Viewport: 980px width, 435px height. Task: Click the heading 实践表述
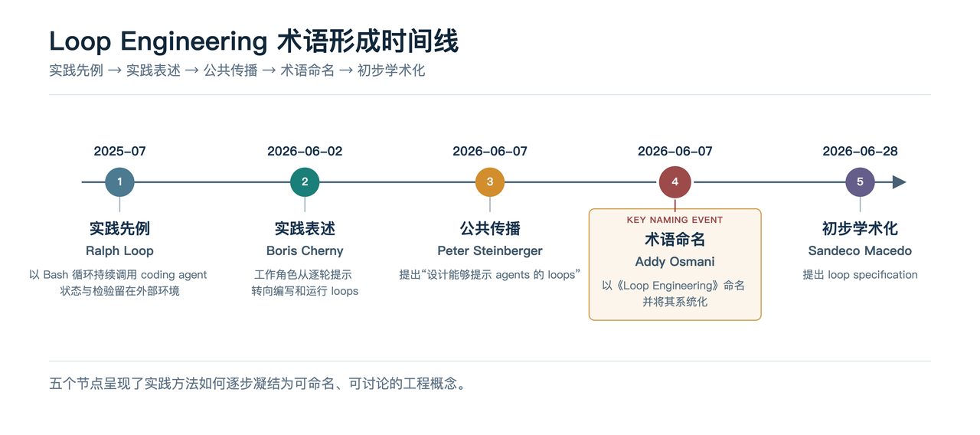click(305, 228)
